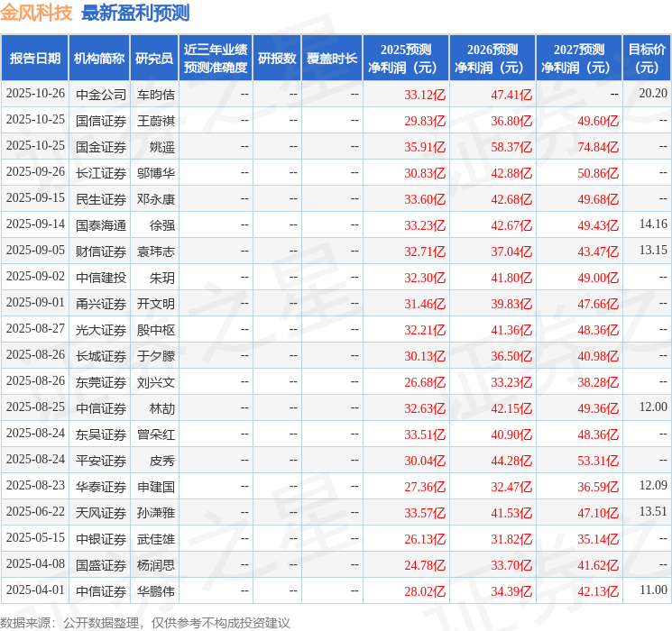Click the 金风科技 stock name title

coord(37,14)
